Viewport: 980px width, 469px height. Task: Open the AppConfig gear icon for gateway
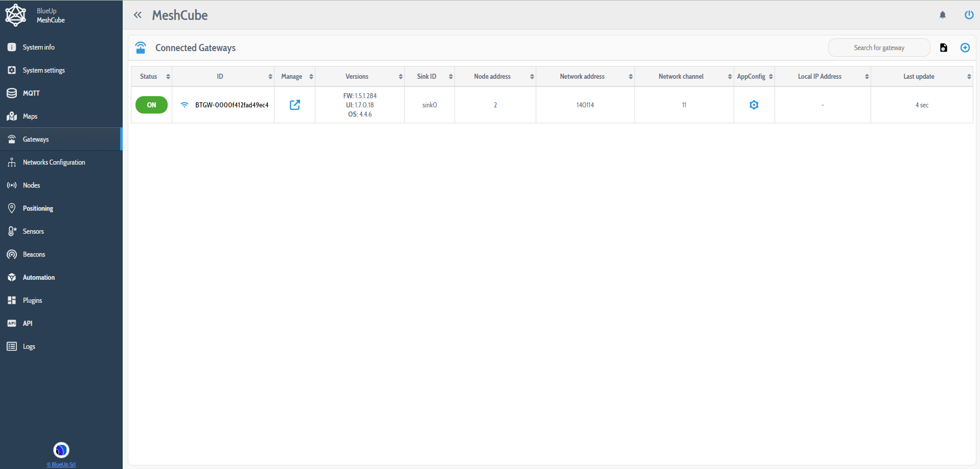point(754,105)
